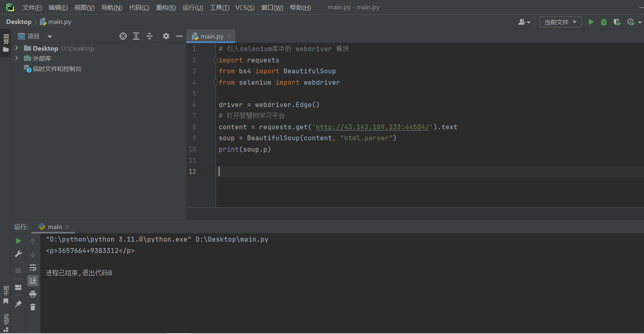This screenshot has width=644, height=334.
Task: Pin the run tab with the pin icon
Action: pos(18,304)
